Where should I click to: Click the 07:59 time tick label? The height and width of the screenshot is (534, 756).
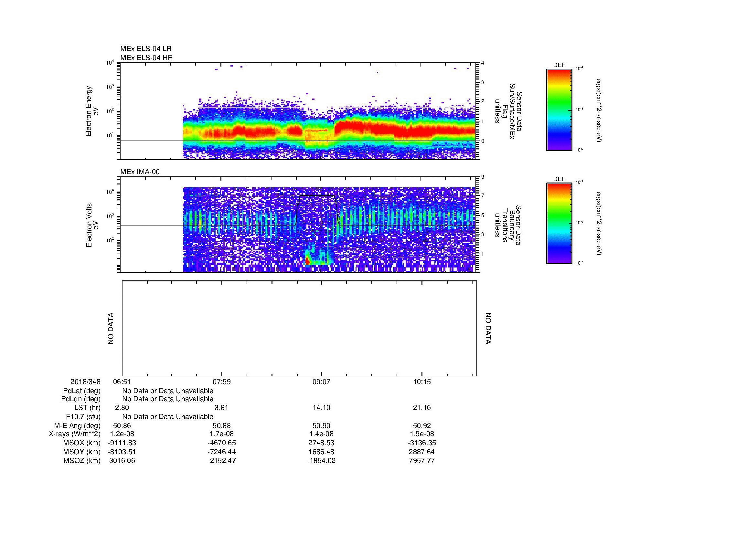click(222, 382)
